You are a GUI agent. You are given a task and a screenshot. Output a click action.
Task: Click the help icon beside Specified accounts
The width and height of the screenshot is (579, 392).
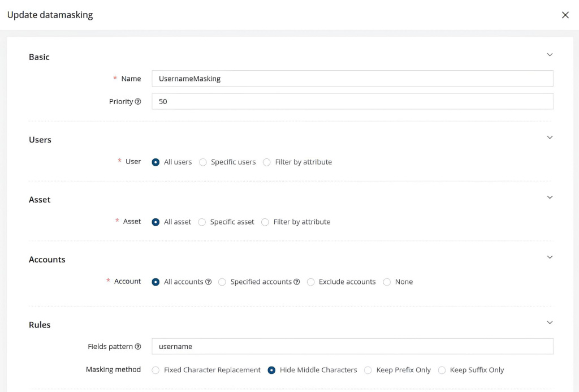click(x=297, y=282)
